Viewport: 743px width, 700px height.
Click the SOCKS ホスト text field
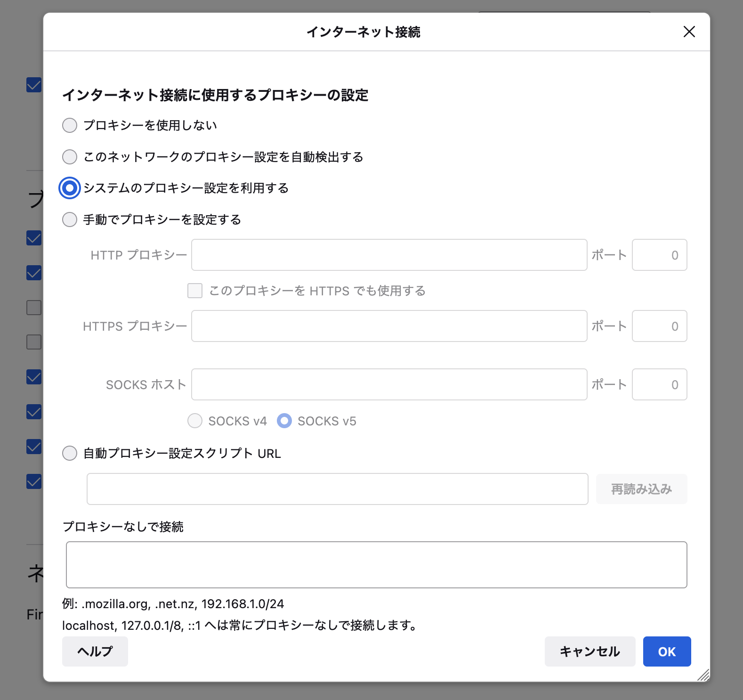point(389,384)
